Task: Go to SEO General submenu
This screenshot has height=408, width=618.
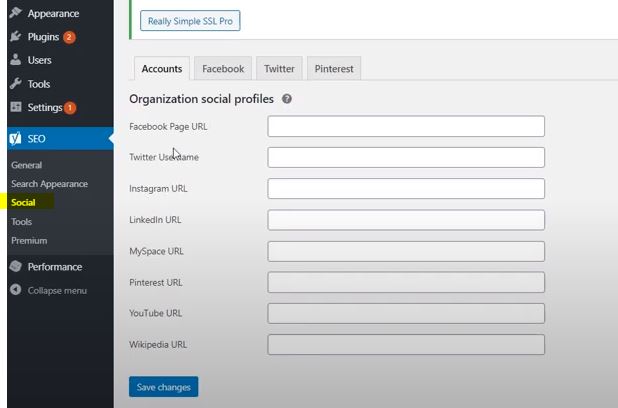Action: coord(26,165)
